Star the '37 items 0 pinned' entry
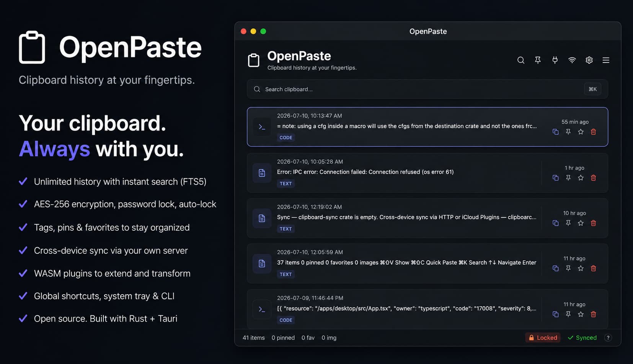 581,268
